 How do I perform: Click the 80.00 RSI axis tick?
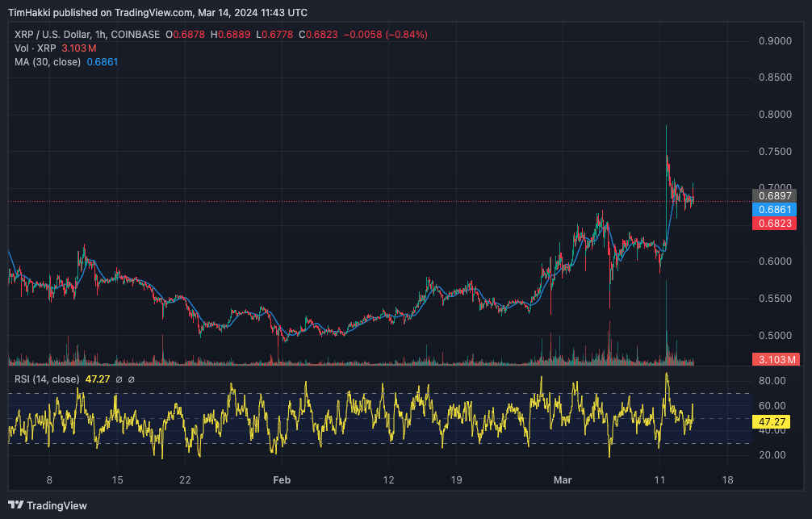(772, 381)
